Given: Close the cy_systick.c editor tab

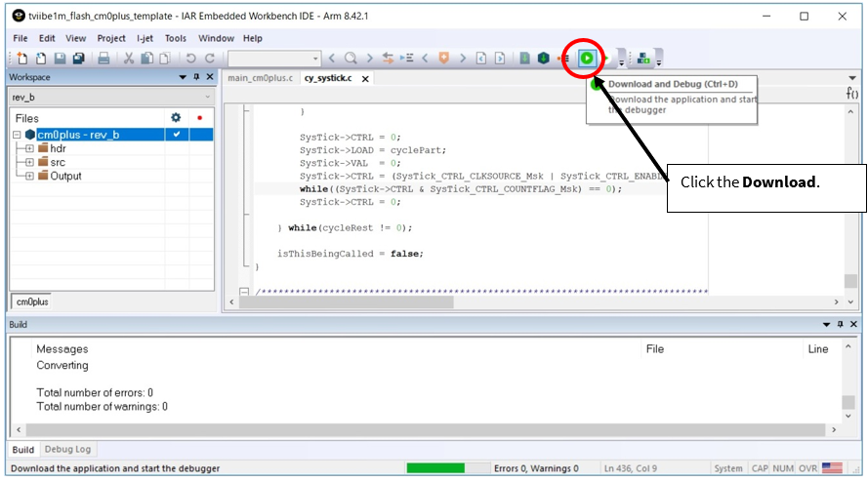Looking at the screenshot, I should coord(365,79).
